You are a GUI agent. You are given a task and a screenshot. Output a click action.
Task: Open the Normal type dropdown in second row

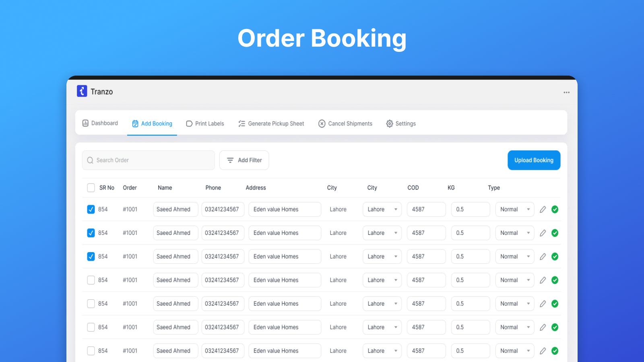tap(515, 233)
